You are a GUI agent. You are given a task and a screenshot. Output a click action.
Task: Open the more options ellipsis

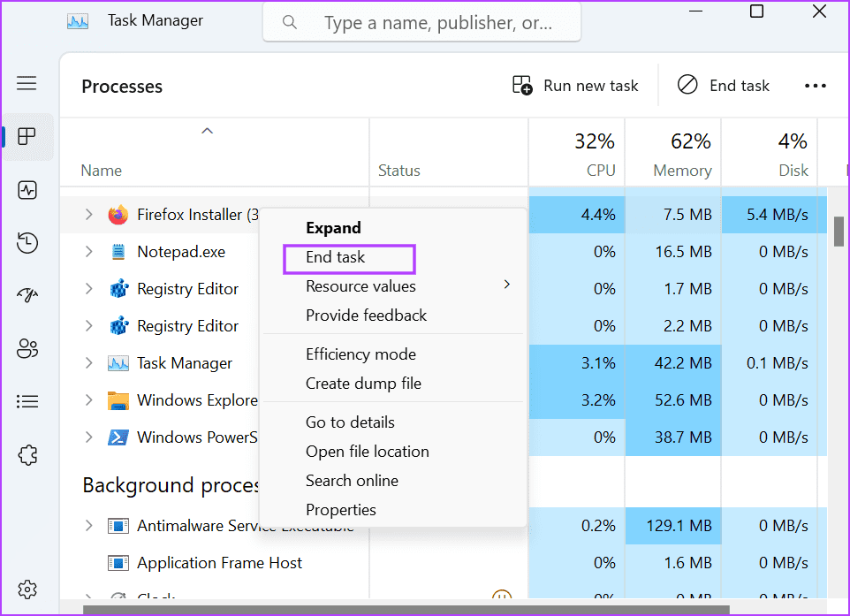816,86
